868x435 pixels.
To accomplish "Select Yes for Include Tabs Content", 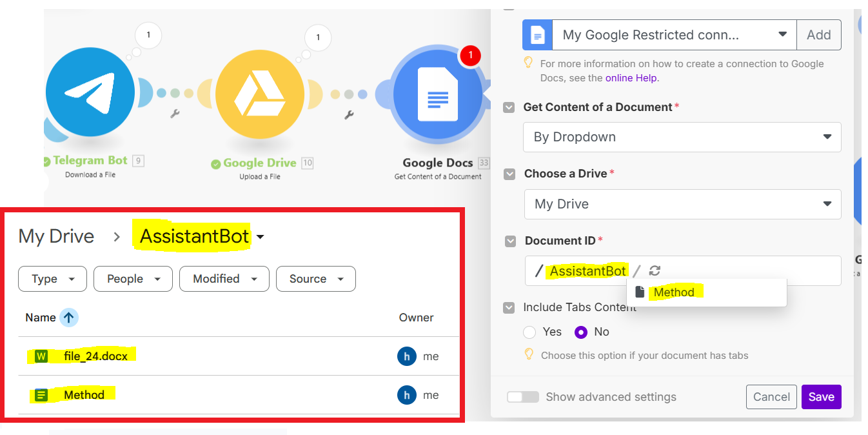I will coord(529,332).
